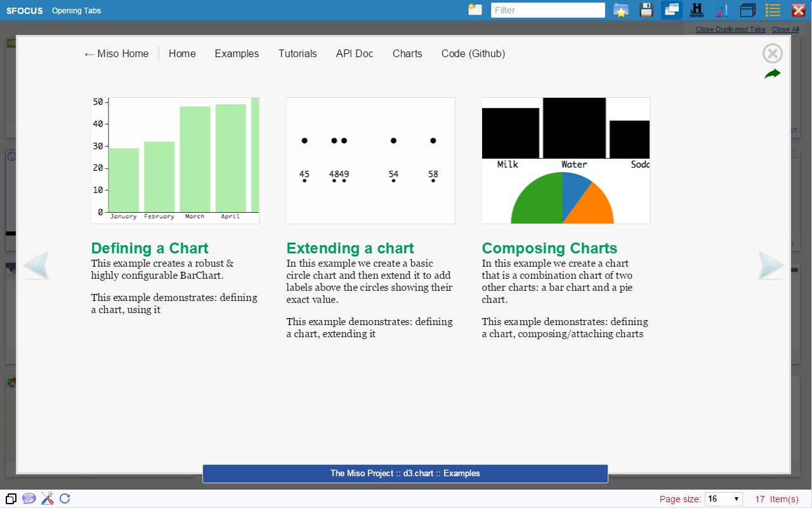The width and height of the screenshot is (812, 508).
Task: Click the Close All link
Action: click(785, 29)
